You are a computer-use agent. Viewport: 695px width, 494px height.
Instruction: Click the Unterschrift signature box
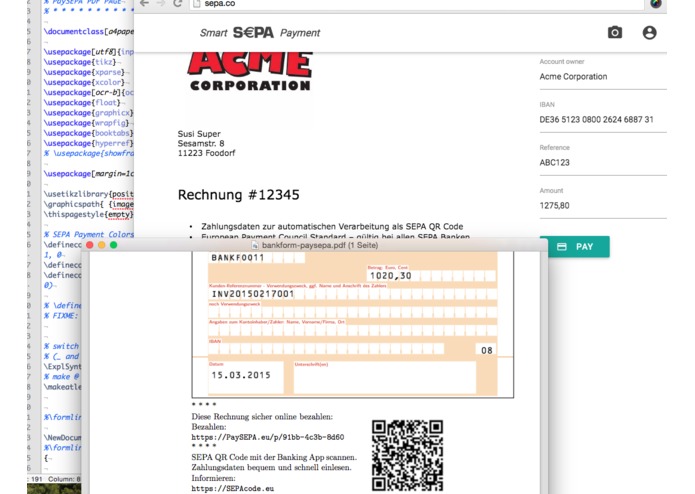[384, 377]
